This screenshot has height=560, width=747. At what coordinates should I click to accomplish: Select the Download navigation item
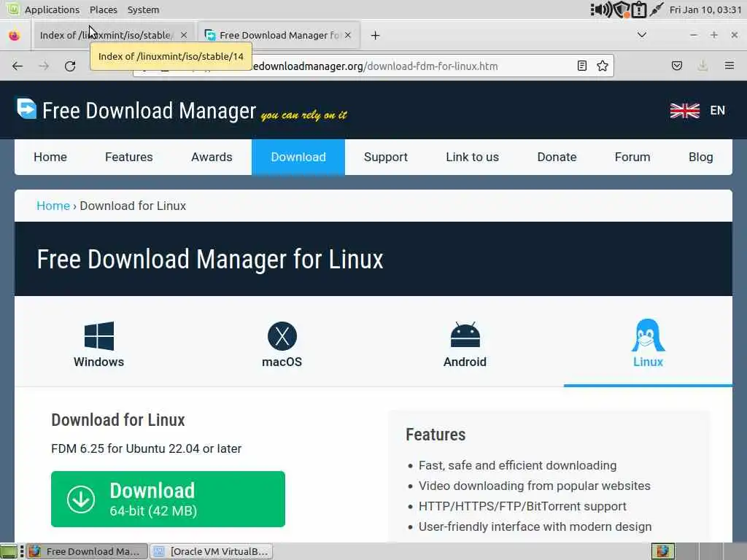click(x=298, y=157)
